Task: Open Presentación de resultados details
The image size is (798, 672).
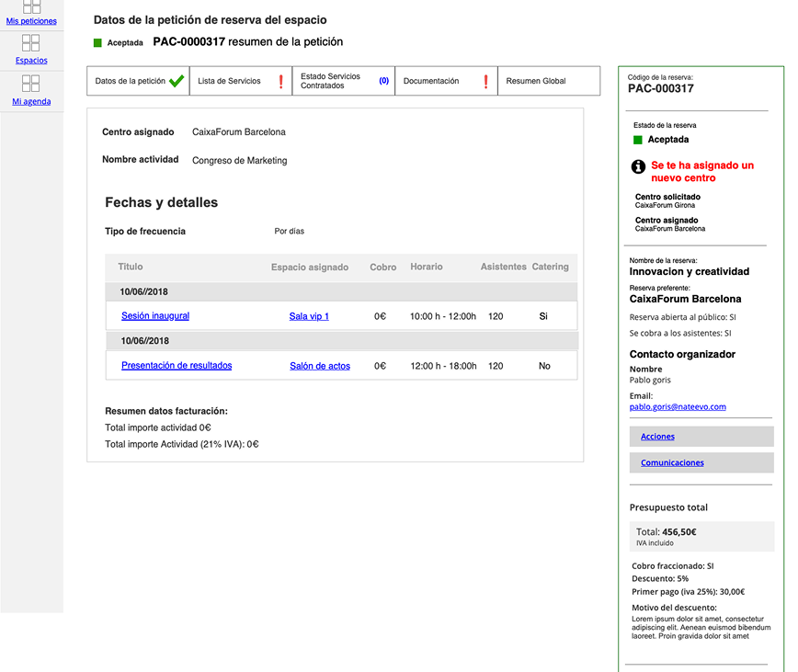Action: (x=180, y=365)
